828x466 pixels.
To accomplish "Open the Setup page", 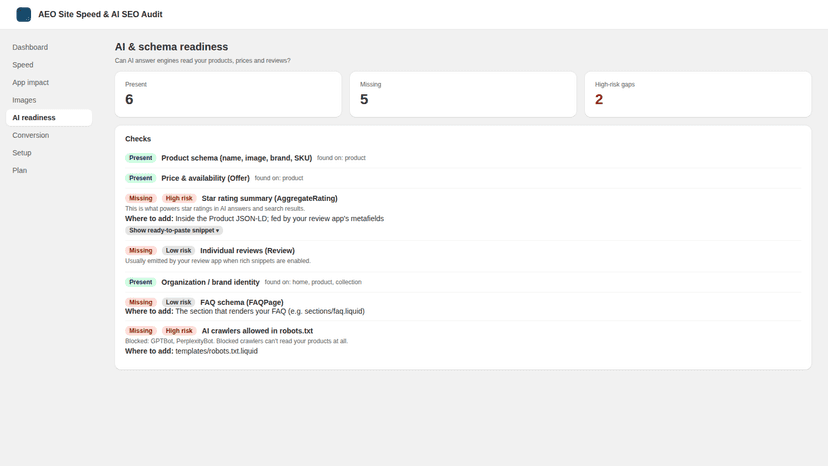I will [x=22, y=153].
